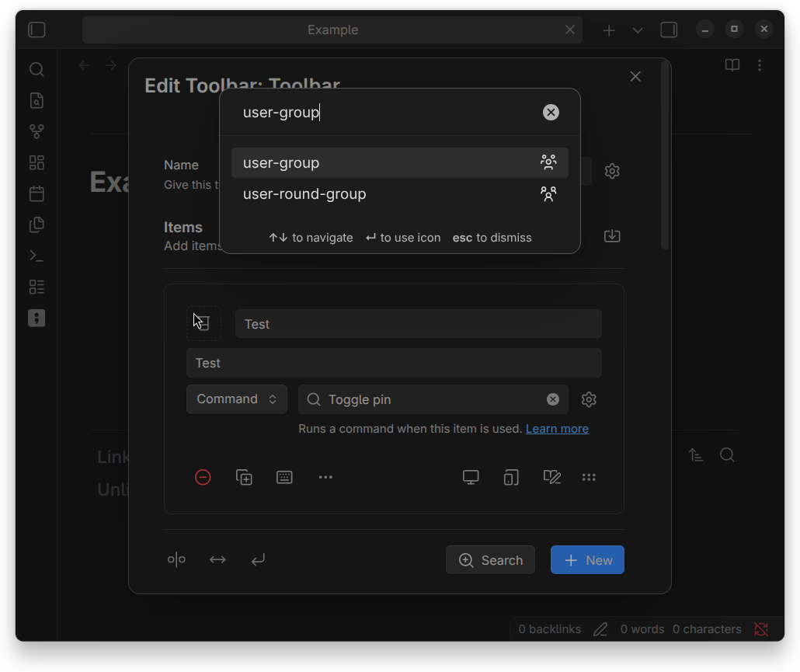Open a new tab
This screenshot has height=672, width=800.
point(609,30)
